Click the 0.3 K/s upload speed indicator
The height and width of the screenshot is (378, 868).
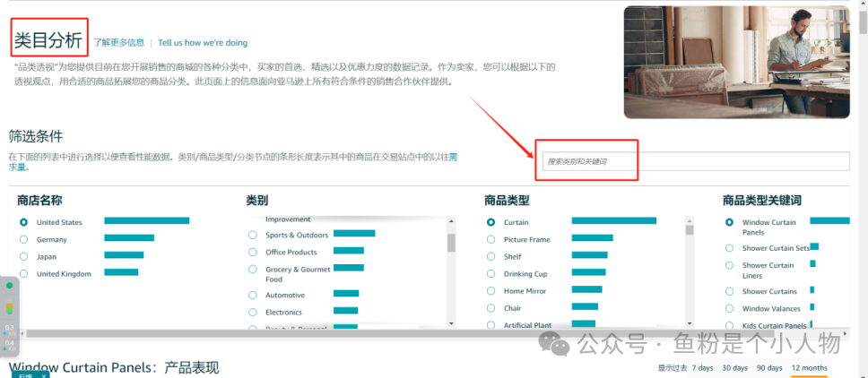coord(9,330)
